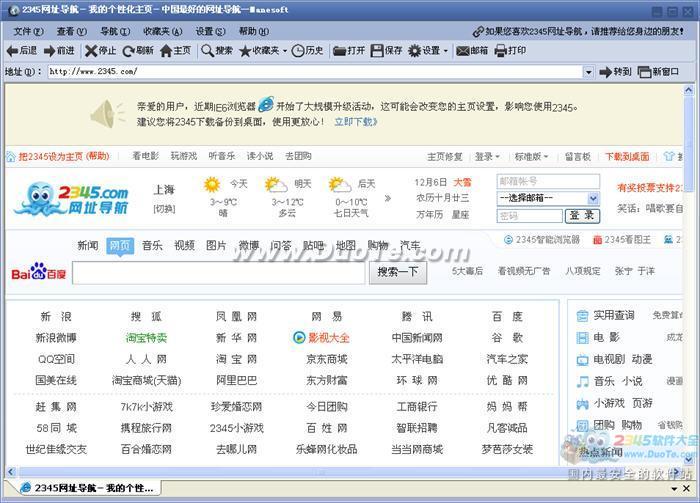Expand the address bar URL dropdown
Image resolution: width=700 pixels, height=503 pixels.
tap(589, 72)
